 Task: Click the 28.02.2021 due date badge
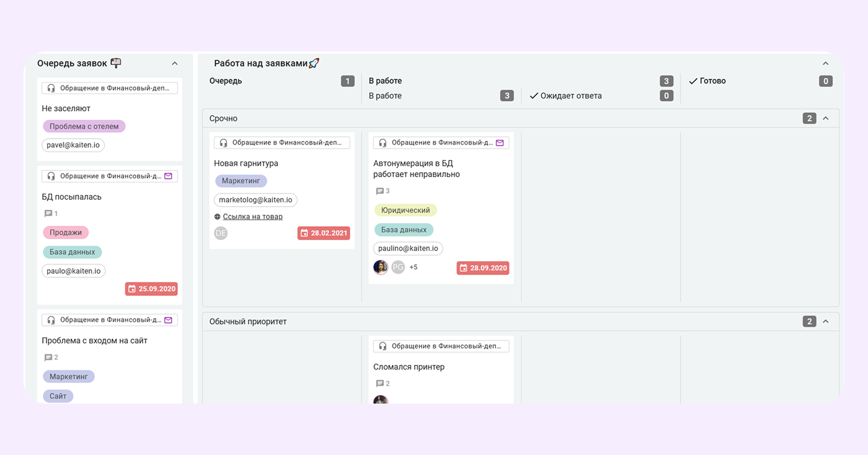click(x=324, y=233)
